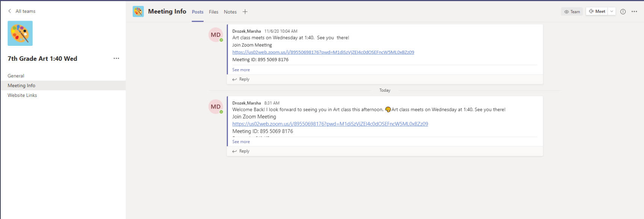Select the Meeting Info channel
The width and height of the screenshot is (644, 219).
[63, 86]
